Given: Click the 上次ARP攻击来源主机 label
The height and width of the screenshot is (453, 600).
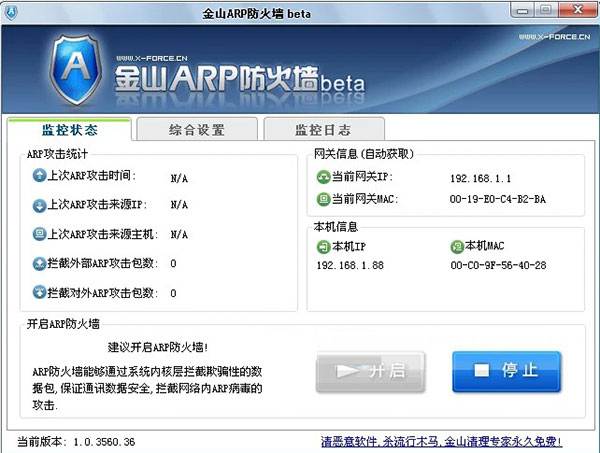Looking at the screenshot, I should (103, 234).
